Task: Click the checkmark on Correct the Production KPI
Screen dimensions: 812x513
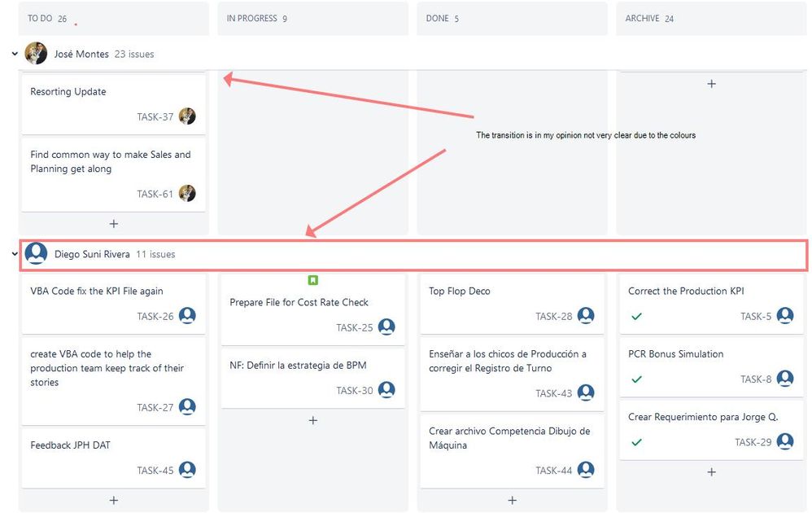Action: tap(637, 316)
